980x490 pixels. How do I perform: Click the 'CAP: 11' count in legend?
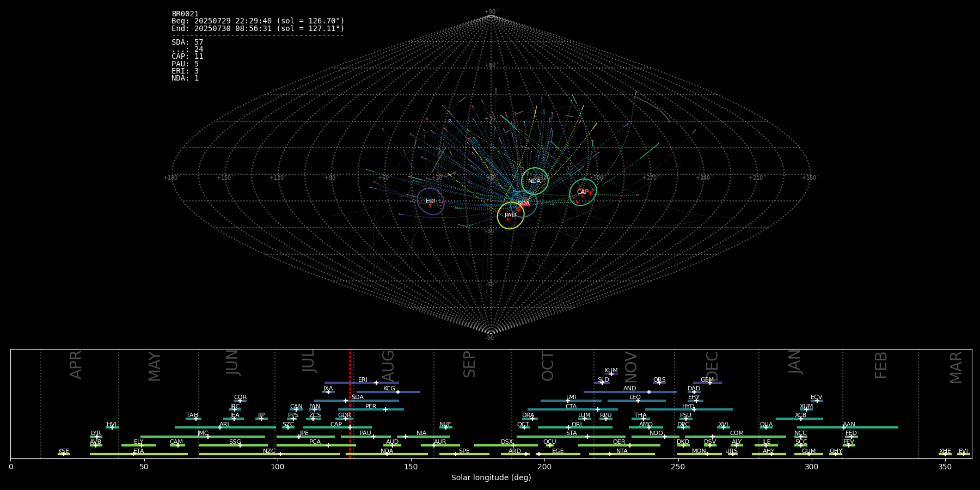187,57
